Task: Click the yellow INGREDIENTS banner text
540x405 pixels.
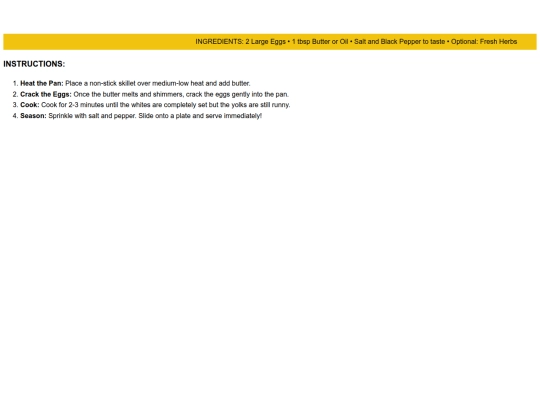Action: pos(356,42)
